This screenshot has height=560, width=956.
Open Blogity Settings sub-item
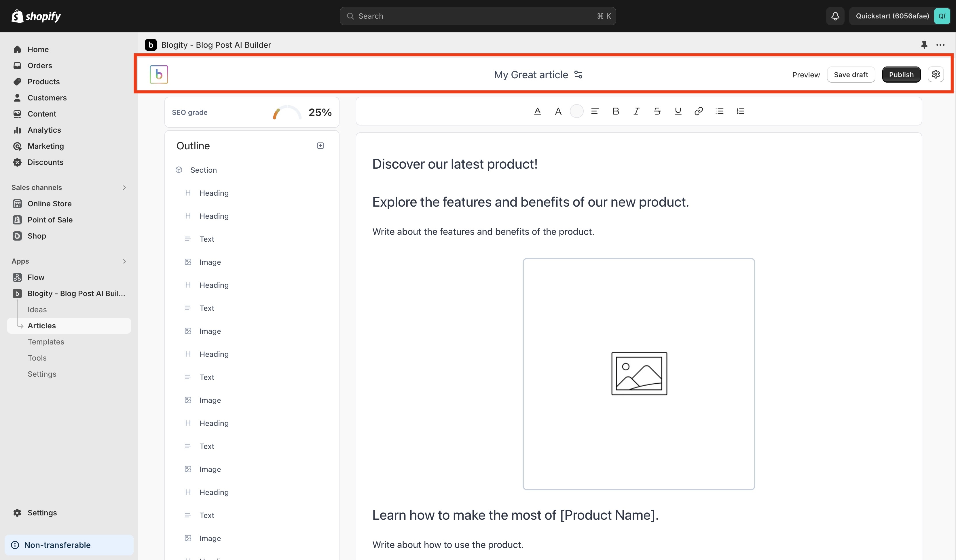42,374
